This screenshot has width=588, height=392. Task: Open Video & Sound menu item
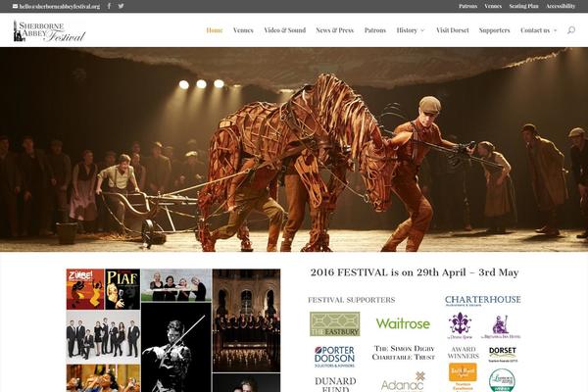(x=284, y=30)
